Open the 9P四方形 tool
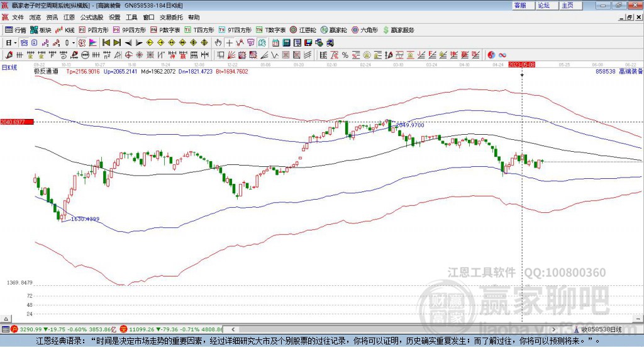This screenshot has height=347, width=644. tap(130, 30)
